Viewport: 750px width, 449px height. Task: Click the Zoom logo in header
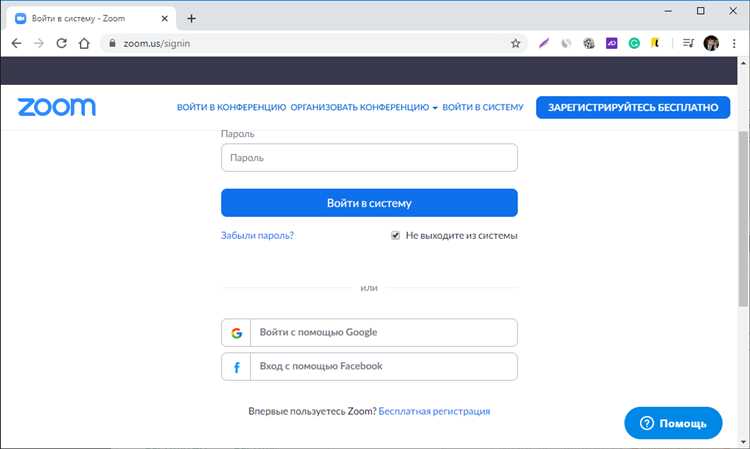coord(56,107)
